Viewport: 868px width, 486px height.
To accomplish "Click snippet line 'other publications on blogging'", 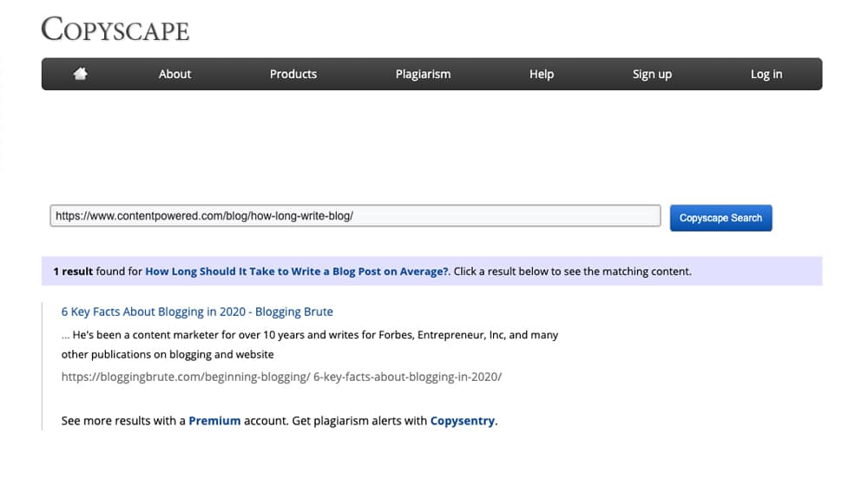I will [168, 354].
